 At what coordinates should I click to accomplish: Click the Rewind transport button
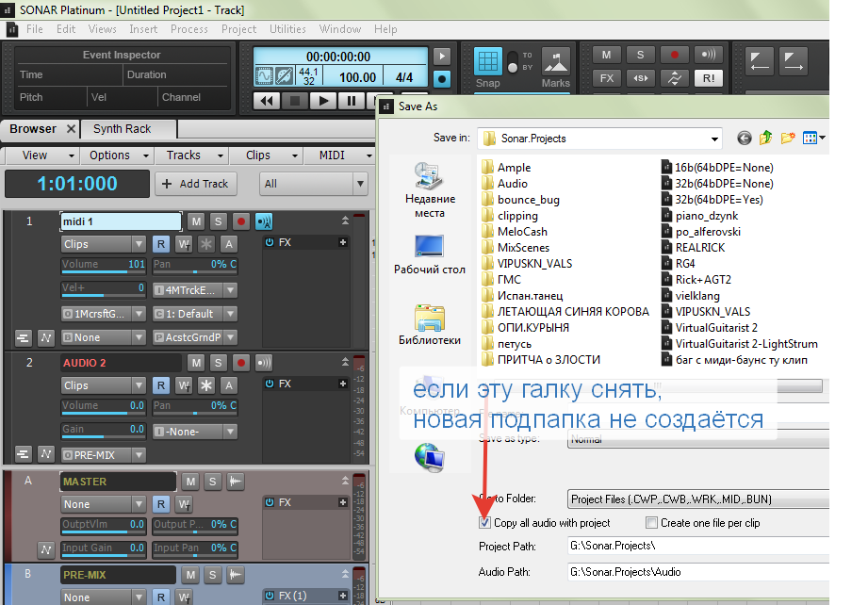pyautogui.click(x=267, y=101)
